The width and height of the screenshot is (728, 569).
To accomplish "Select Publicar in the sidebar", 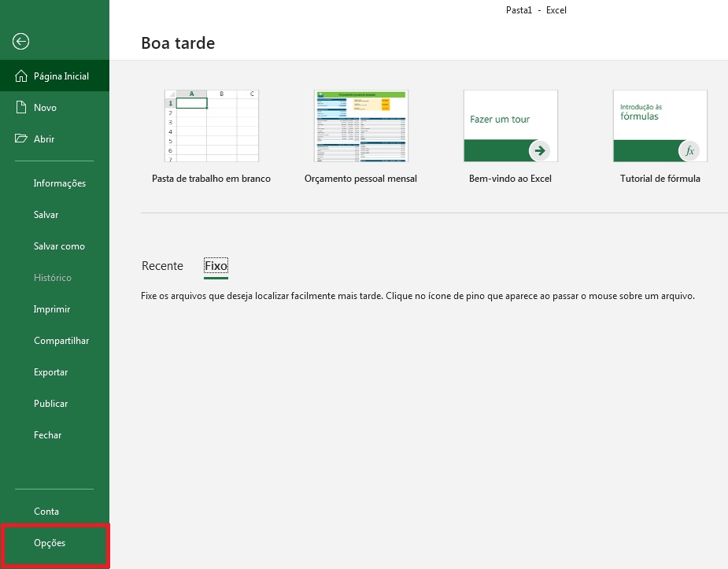I will tap(54, 404).
